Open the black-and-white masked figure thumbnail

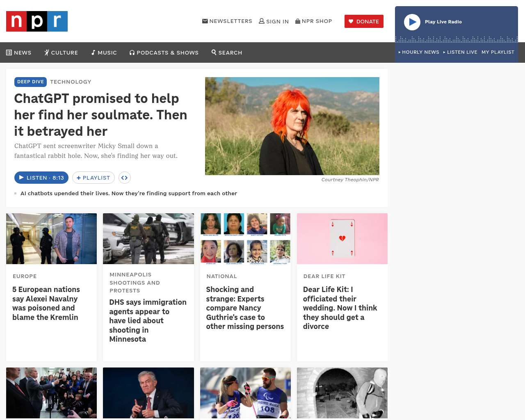click(x=342, y=393)
